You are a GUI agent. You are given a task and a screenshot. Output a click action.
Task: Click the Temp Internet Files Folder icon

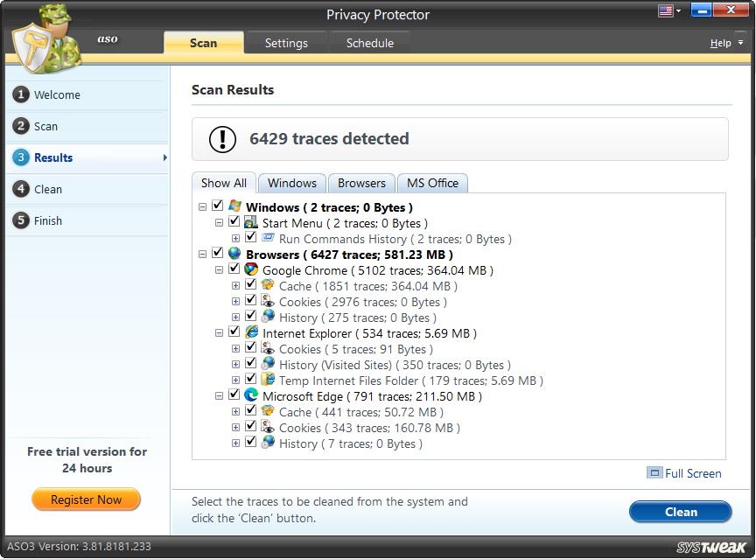click(x=269, y=380)
